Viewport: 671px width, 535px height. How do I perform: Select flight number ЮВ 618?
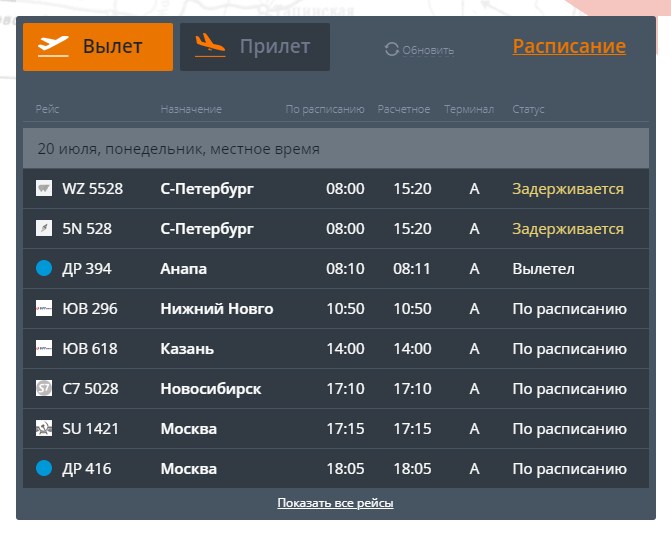coord(90,349)
